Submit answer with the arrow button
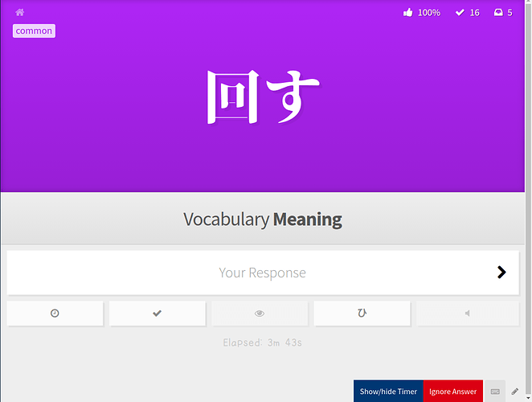532x402 pixels. 501,273
